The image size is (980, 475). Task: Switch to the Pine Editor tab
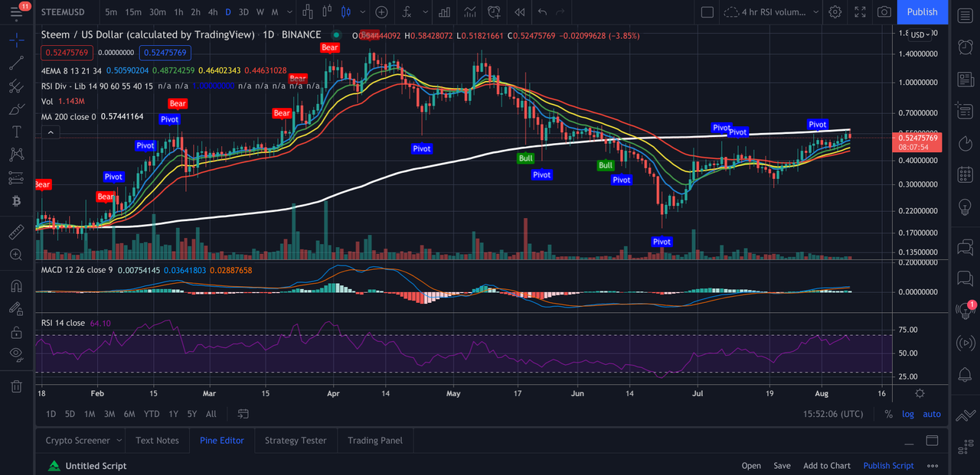point(222,440)
